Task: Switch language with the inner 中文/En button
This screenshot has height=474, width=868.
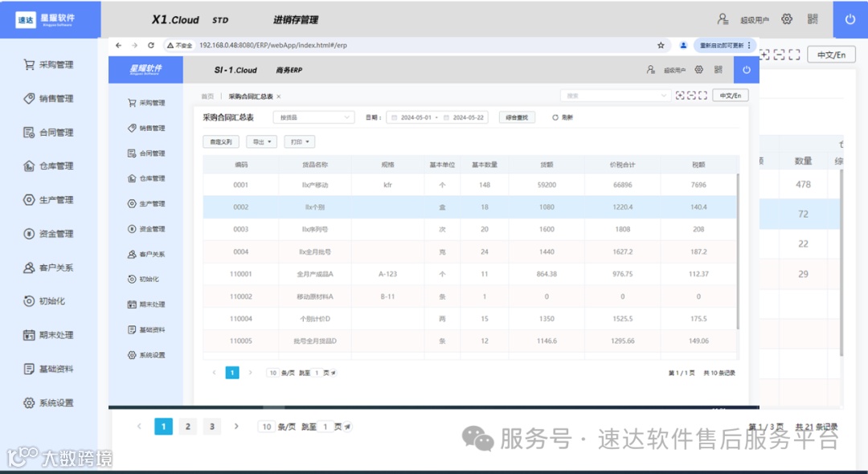Action: (731, 96)
